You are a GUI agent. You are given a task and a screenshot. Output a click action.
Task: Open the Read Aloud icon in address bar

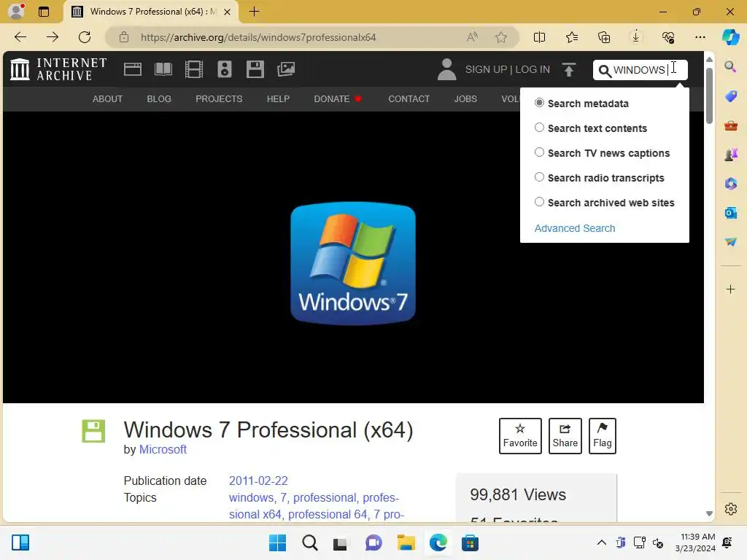coord(472,37)
